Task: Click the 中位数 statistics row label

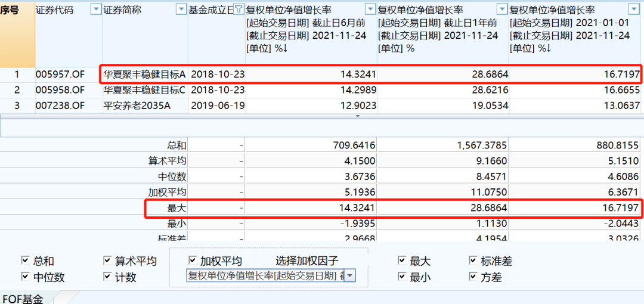Action: (172, 176)
